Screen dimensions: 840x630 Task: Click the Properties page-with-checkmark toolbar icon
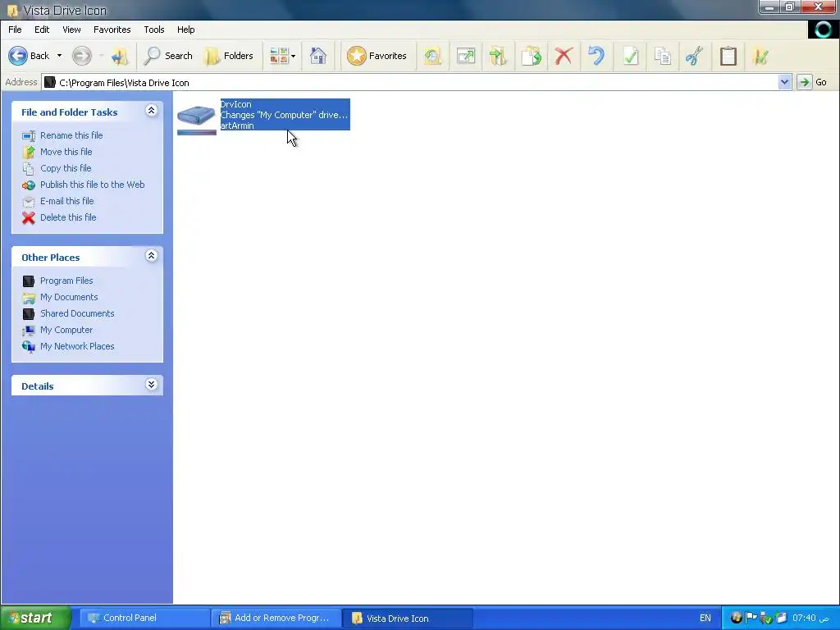631,56
